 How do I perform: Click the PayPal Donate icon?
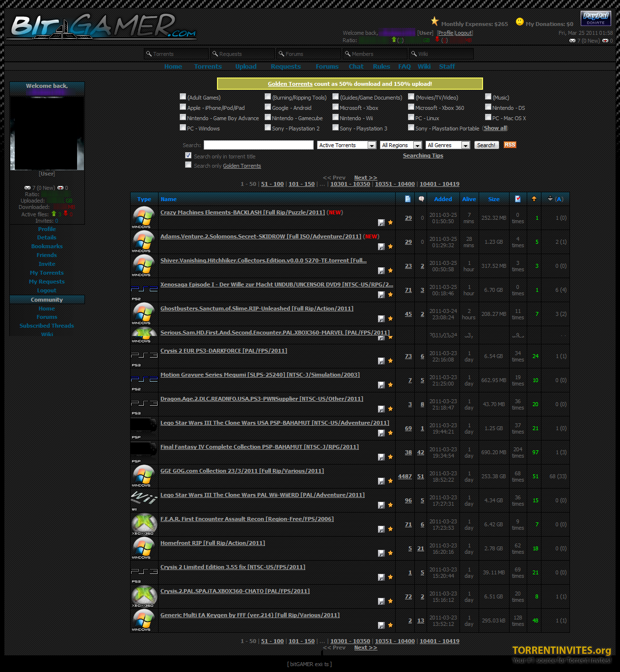tap(596, 18)
